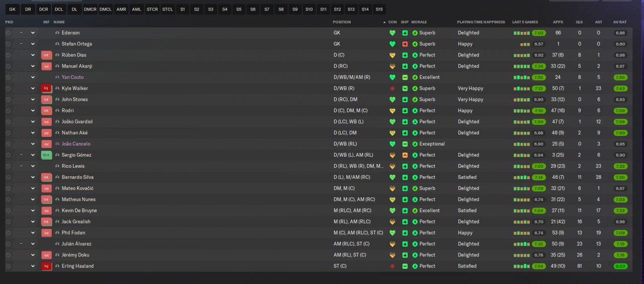Toggle the picked checkmark for Kyle Walker

point(8,88)
